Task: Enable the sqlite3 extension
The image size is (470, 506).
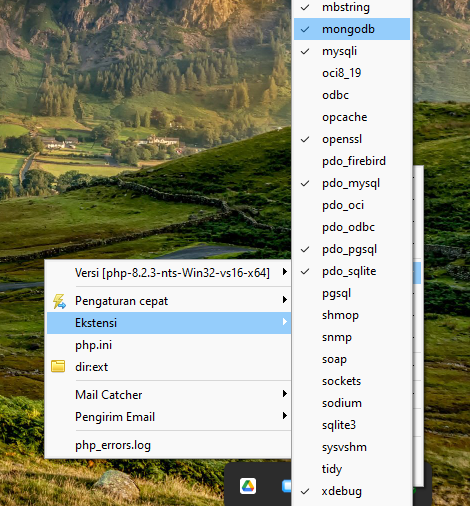Action: (x=352, y=425)
